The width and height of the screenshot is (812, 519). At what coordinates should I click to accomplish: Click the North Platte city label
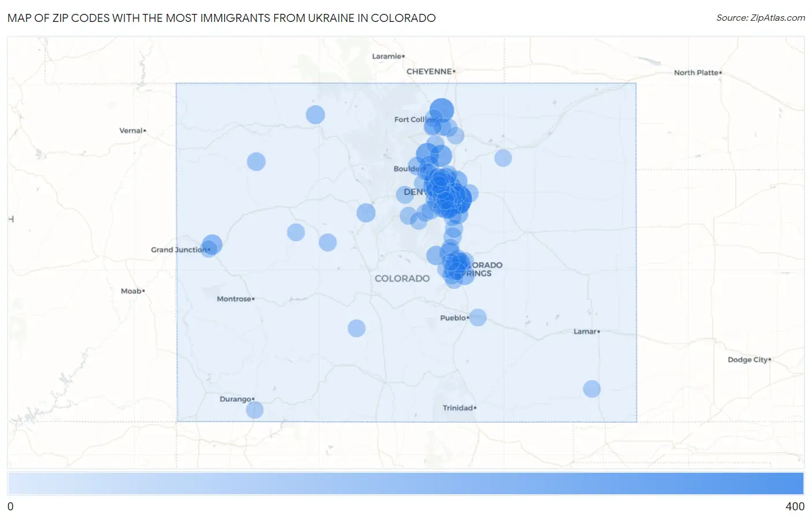(698, 73)
